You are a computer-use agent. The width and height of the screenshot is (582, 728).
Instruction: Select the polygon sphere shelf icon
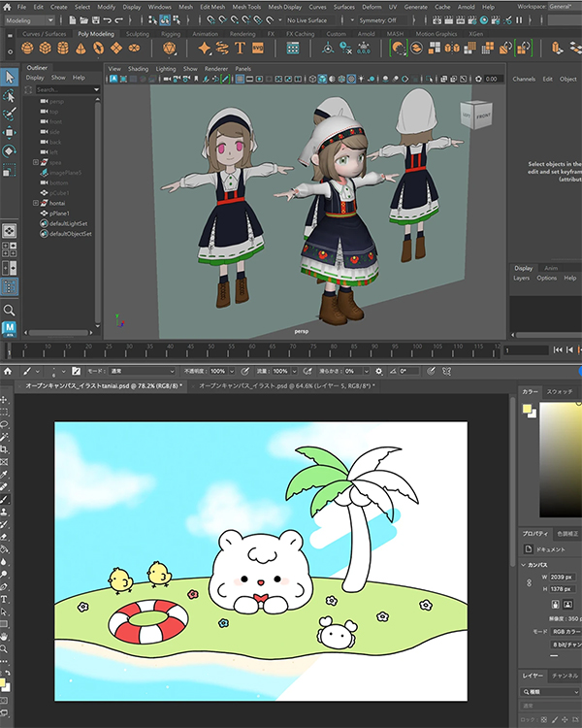27,48
